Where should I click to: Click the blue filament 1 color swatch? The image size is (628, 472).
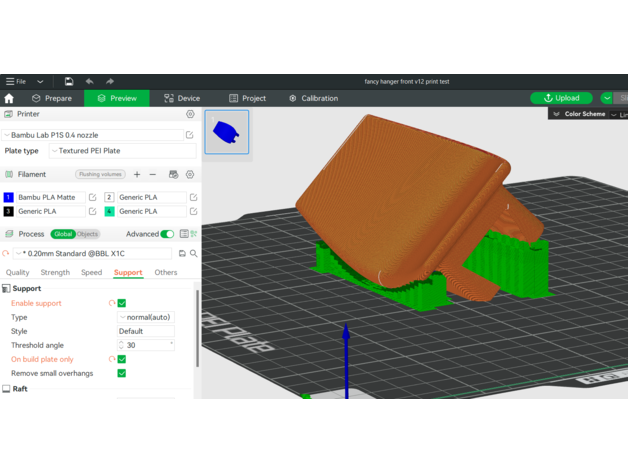pos(9,198)
